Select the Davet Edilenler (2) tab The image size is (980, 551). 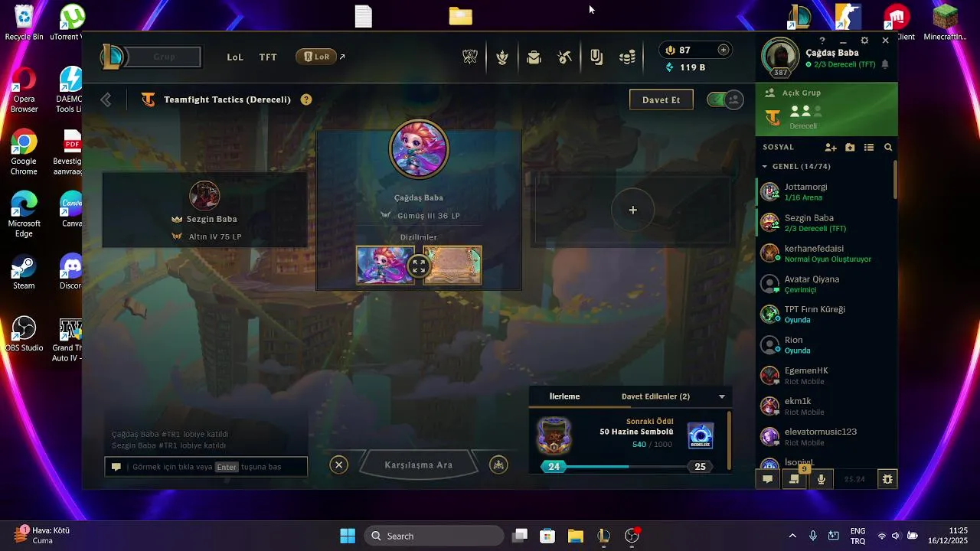[655, 396]
